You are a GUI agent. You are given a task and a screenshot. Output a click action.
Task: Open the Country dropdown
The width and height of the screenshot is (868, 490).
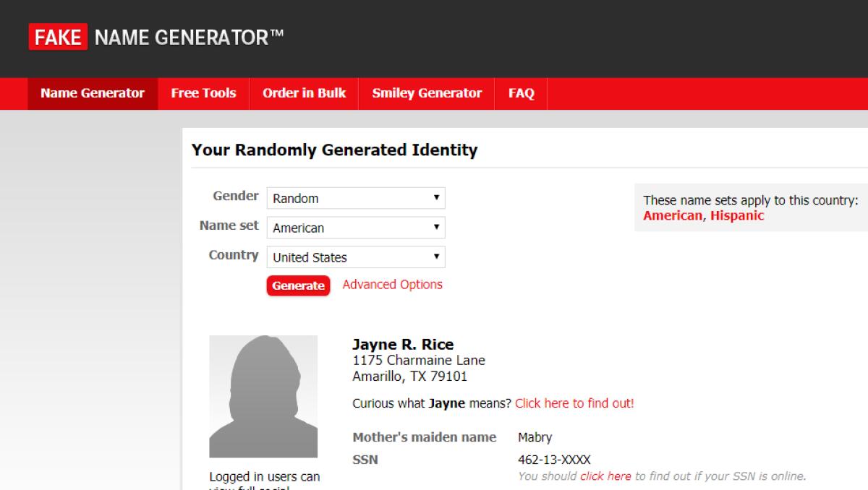pyautogui.click(x=354, y=257)
